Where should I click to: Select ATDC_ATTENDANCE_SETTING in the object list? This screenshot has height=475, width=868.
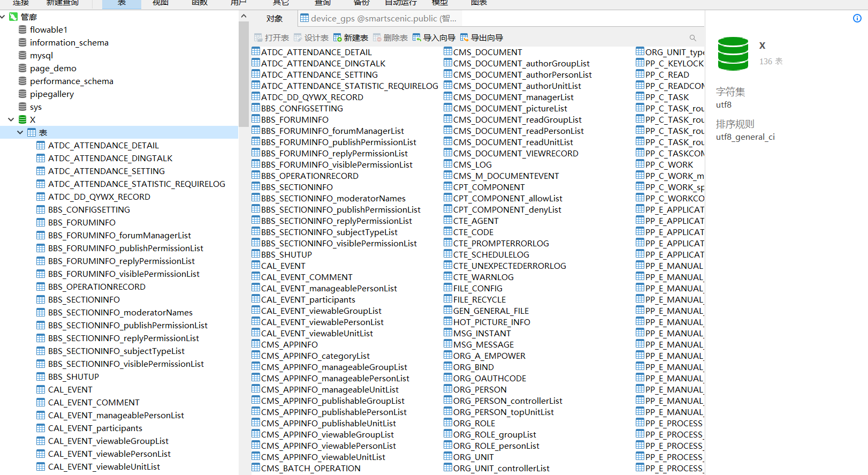click(x=319, y=74)
